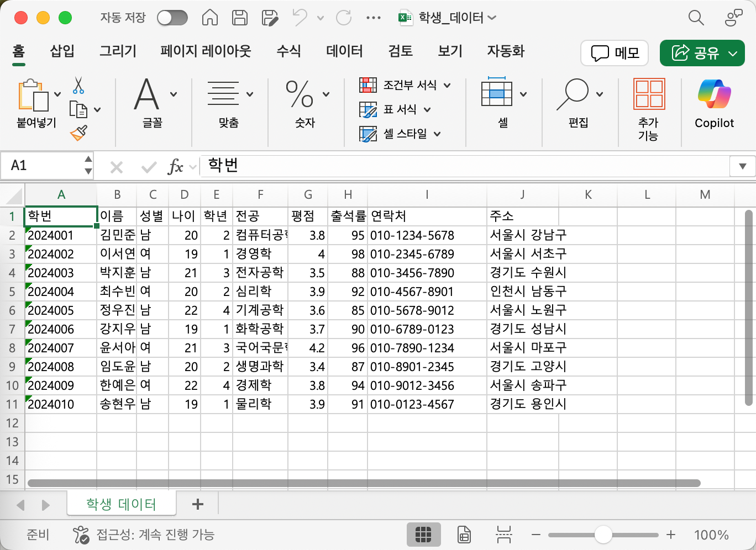756x550 pixels.
Task: Toggle the 자동 저장 switch
Action: [172, 18]
